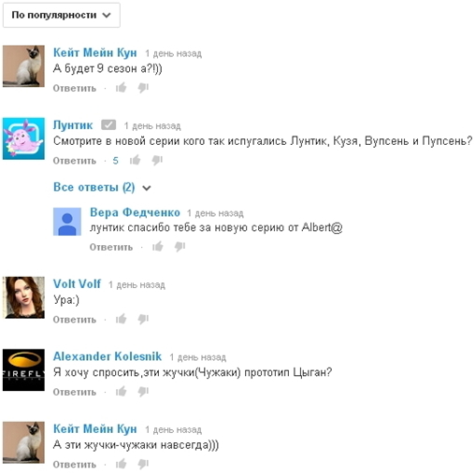Image resolution: width=475 pixels, height=476 pixels.
Task: Dislike Лунтик's comment about the new episode
Action: tap(157, 161)
